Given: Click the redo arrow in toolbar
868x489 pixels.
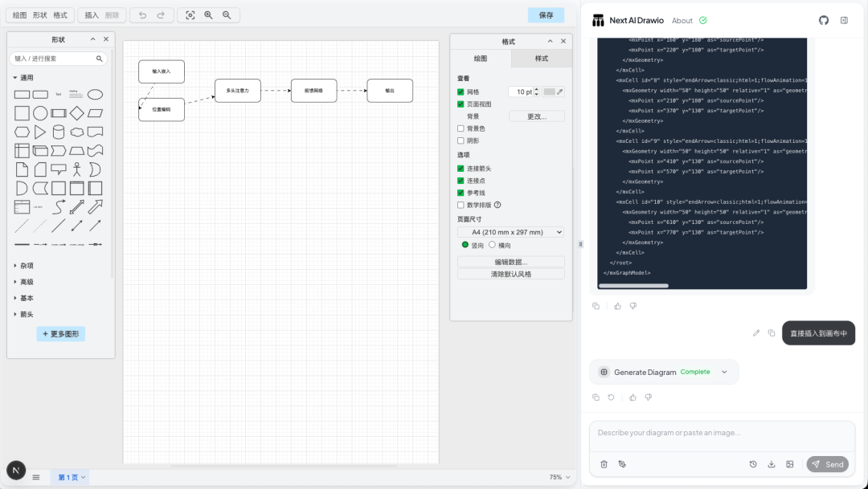Looking at the screenshot, I should coord(161,15).
